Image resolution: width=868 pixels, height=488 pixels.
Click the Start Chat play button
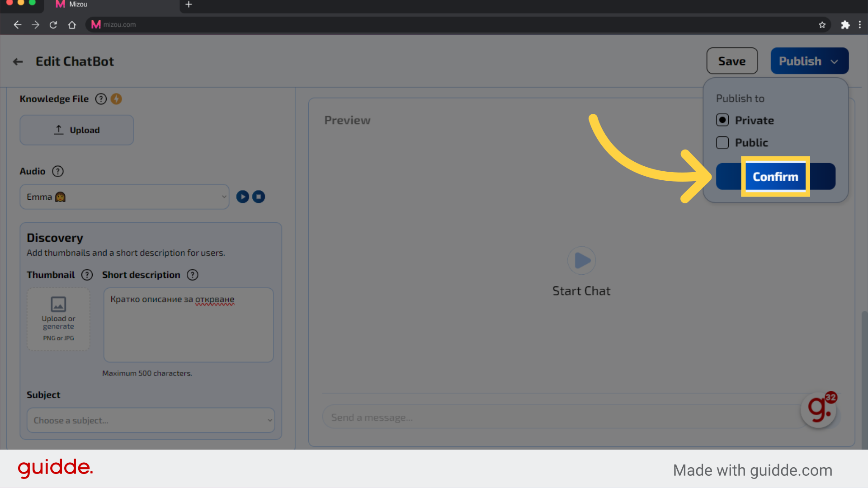click(x=581, y=260)
